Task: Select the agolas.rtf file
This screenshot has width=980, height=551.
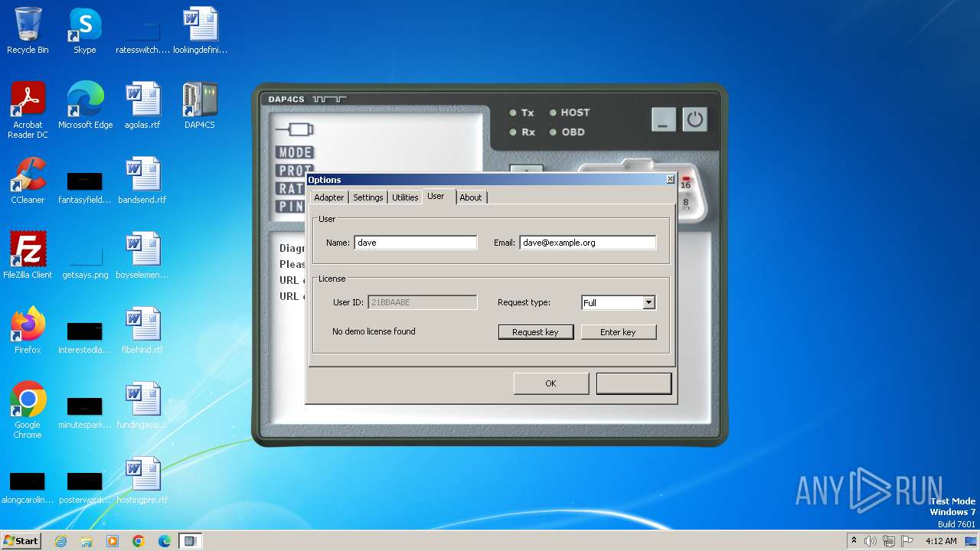Action: tap(142, 106)
